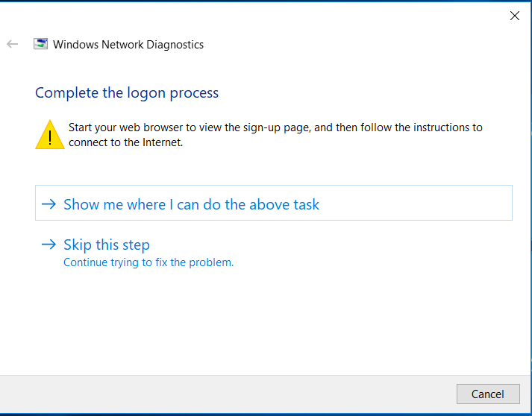532x416 pixels.
Task: Cancel the network troubleshooter
Action: click(488, 394)
